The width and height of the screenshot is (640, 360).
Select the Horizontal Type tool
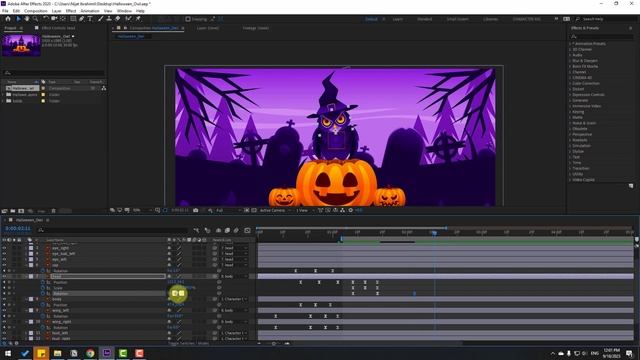tap(90, 19)
